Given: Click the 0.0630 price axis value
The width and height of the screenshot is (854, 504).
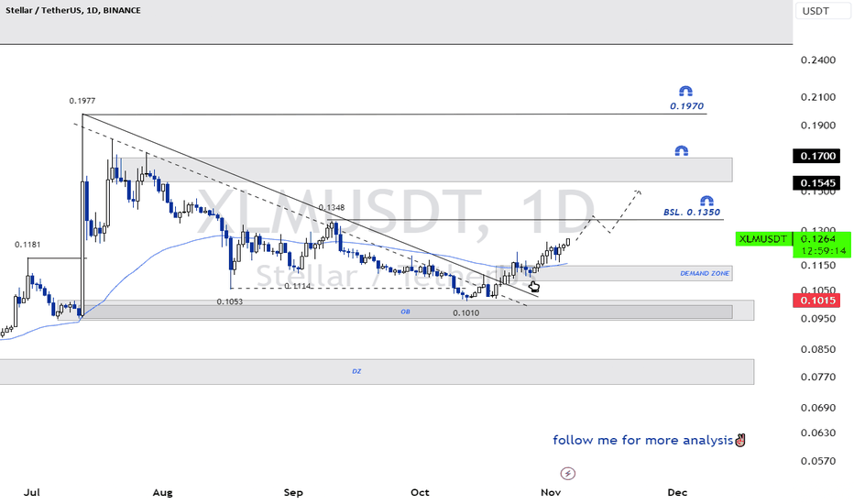Looking at the screenshot, I should point(818,433).
